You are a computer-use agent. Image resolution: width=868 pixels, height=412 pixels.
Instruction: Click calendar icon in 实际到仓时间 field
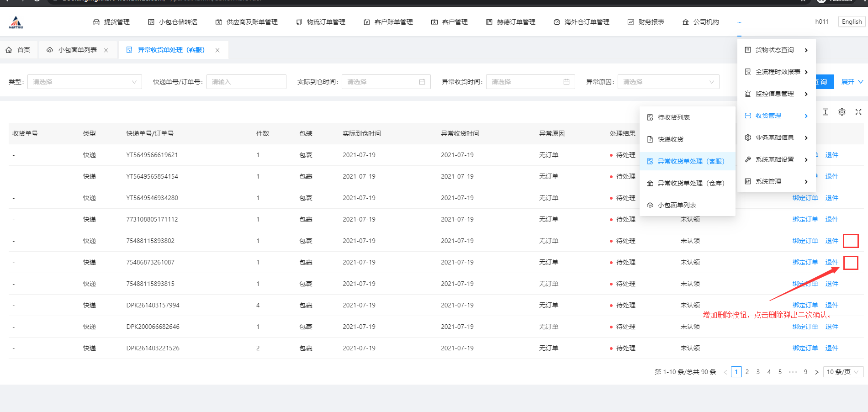[422, 82]
